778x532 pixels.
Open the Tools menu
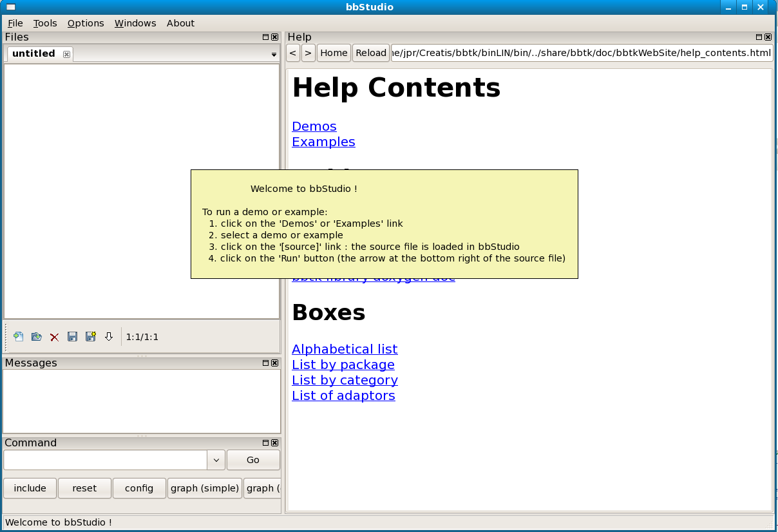point(45,23)
